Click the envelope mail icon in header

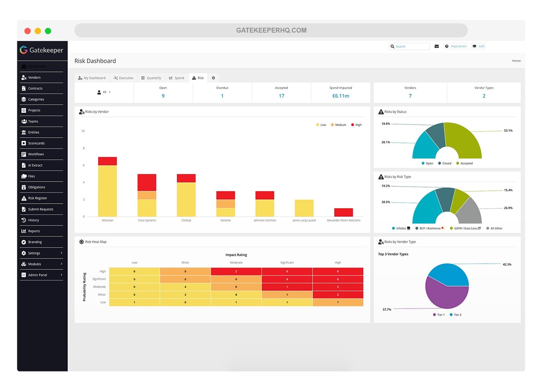(436, 46)
